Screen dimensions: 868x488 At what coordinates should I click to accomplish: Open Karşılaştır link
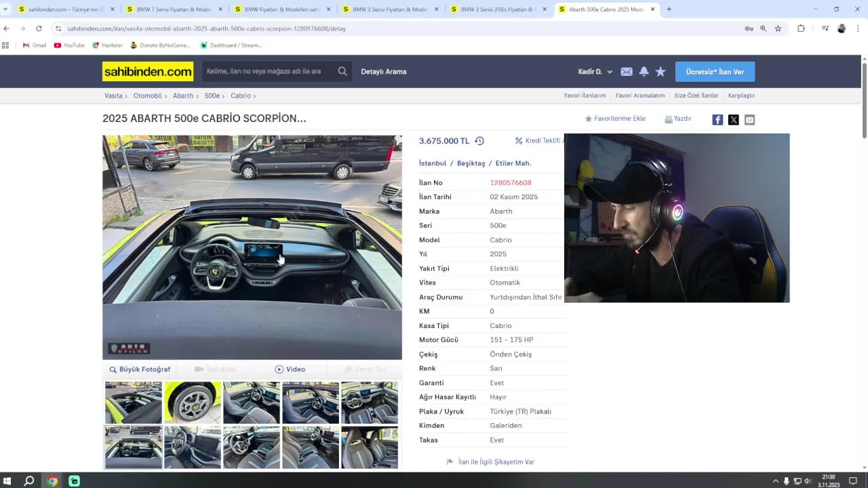click(x=741, y=96)
